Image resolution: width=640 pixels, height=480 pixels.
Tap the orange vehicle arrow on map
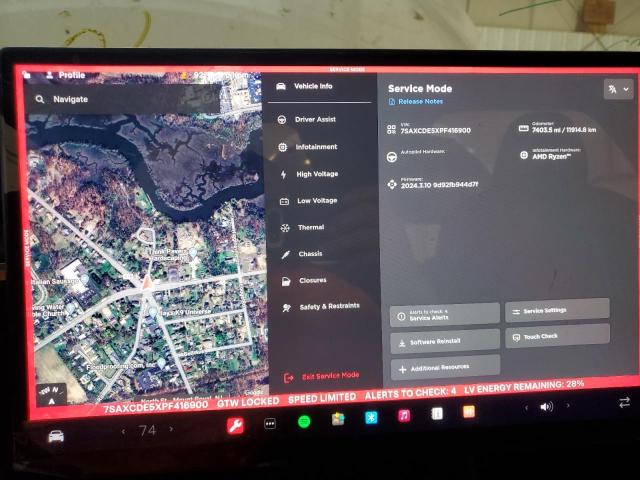point(147,282)
